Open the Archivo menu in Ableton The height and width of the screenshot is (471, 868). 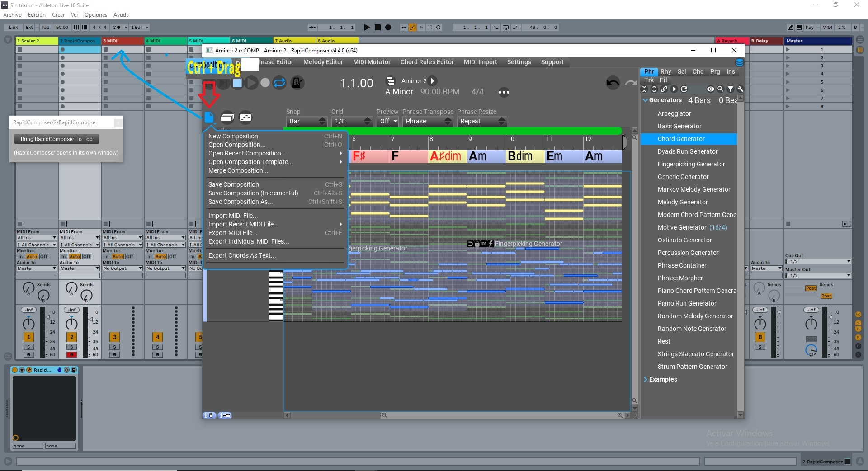[x=12, y=15]
